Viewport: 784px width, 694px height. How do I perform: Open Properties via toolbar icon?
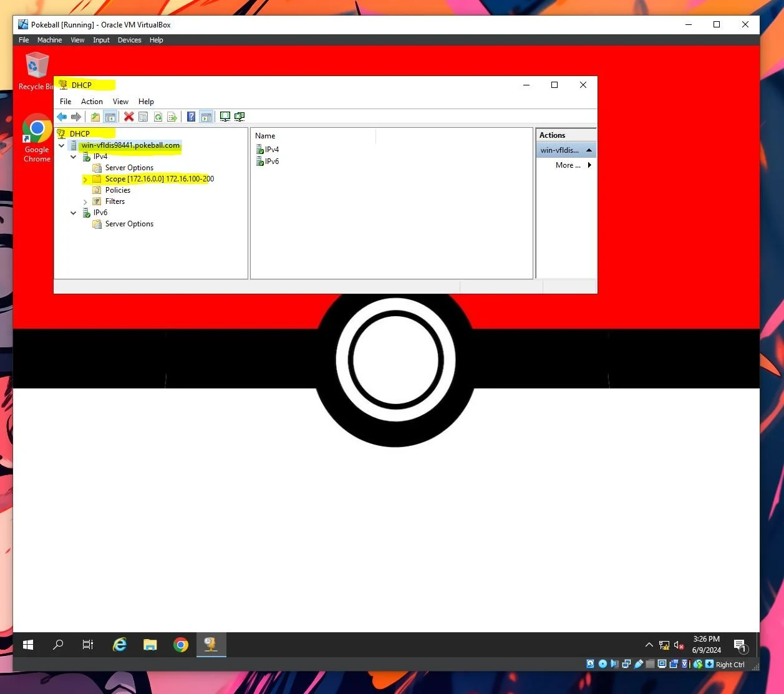(143, 117)
